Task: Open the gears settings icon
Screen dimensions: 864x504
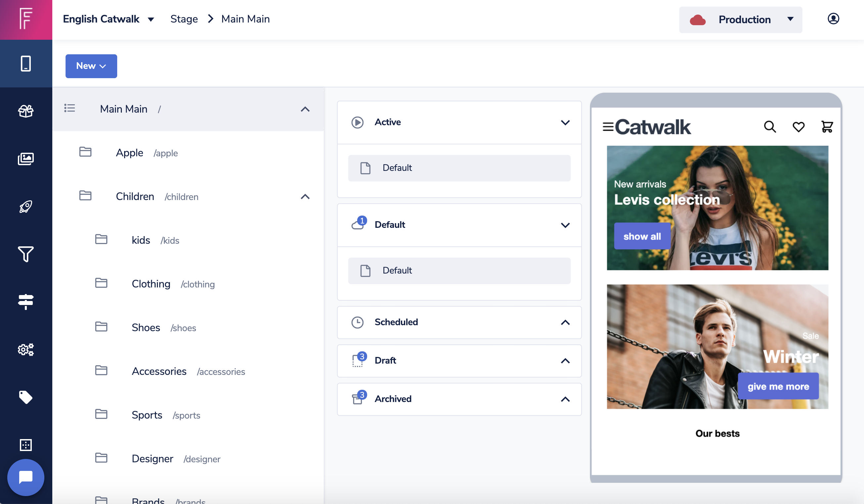Action: point(26,349)
